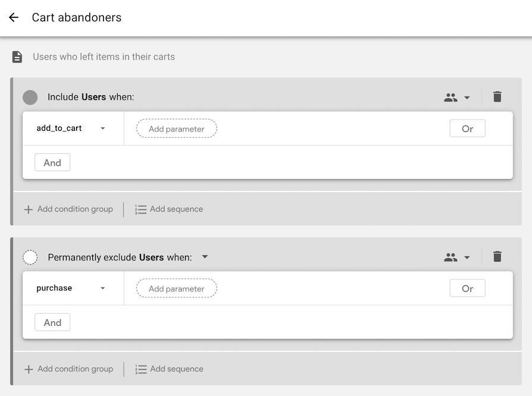Image resolution: width=532 pixels, height=396 pixels.
Task: Click the plus icon for Add condition group in Include section
Action: 29,209
